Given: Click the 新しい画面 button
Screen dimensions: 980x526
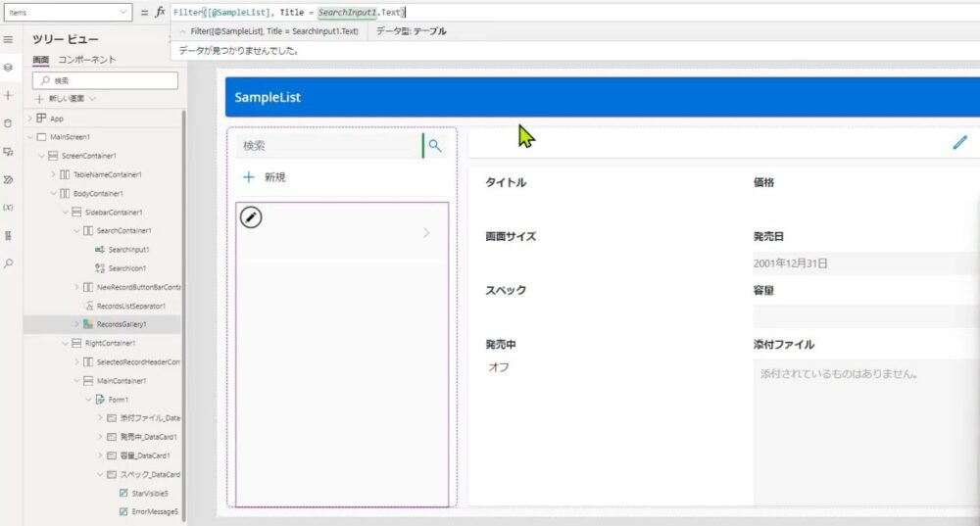Looking at the screenshot, I should [67, 99].
